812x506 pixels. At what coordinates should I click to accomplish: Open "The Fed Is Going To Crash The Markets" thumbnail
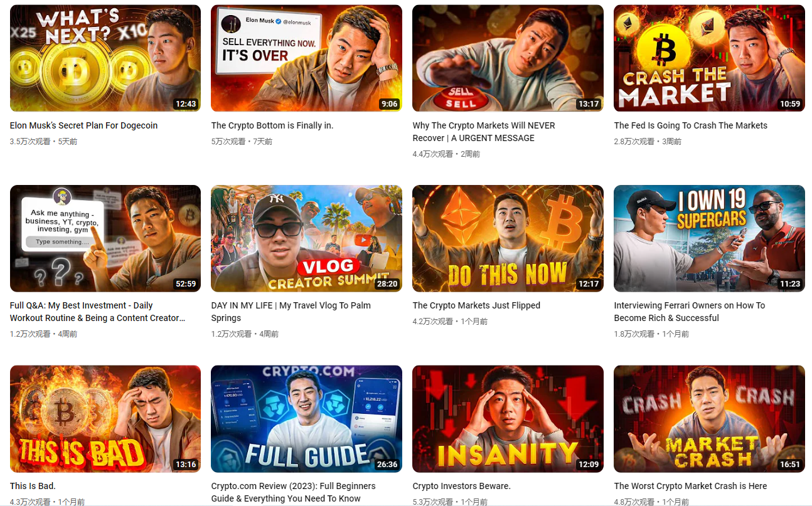coord(709,58)
